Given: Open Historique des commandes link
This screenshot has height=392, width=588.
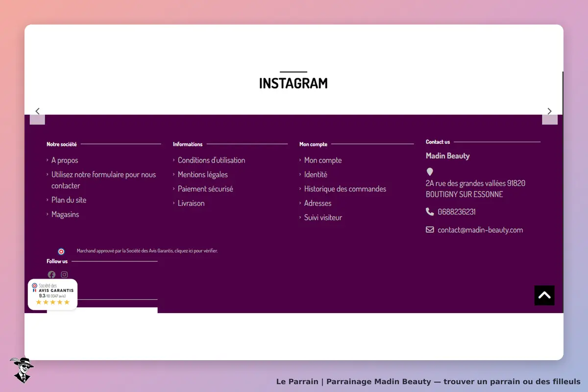Looking at the screenshot, I should [345, 189].
